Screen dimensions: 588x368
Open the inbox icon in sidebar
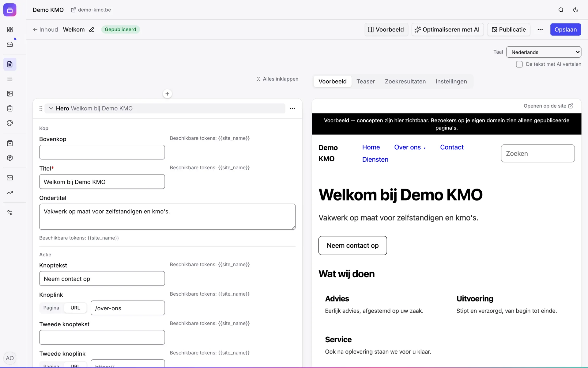coord(10,44)
